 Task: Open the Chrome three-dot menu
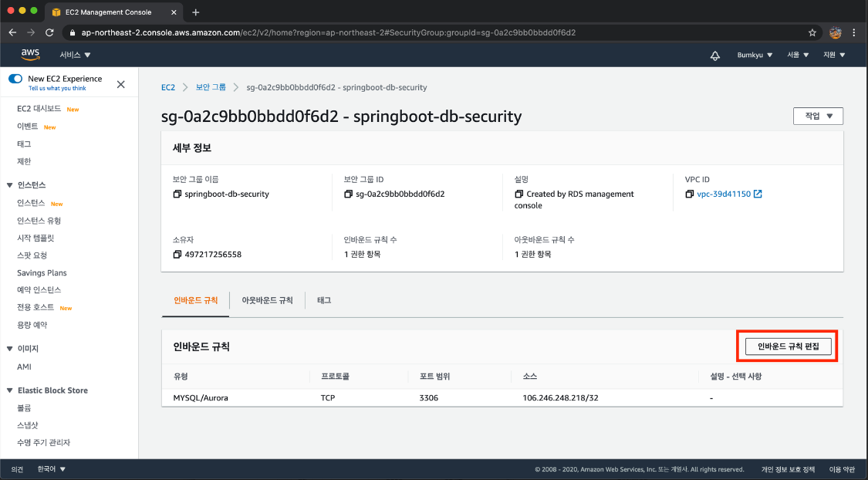point(854,32)
